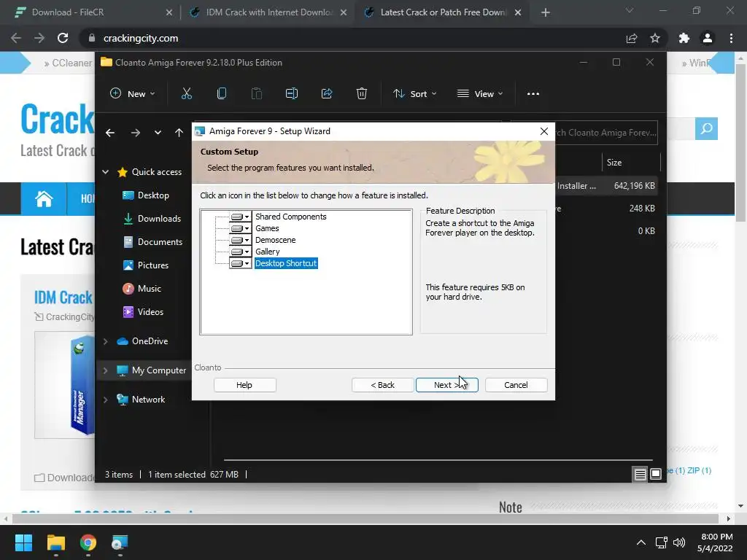This screenshot has width=747, height=560.
Task: Open Music in Explorer sidebar
Action: 142,289
